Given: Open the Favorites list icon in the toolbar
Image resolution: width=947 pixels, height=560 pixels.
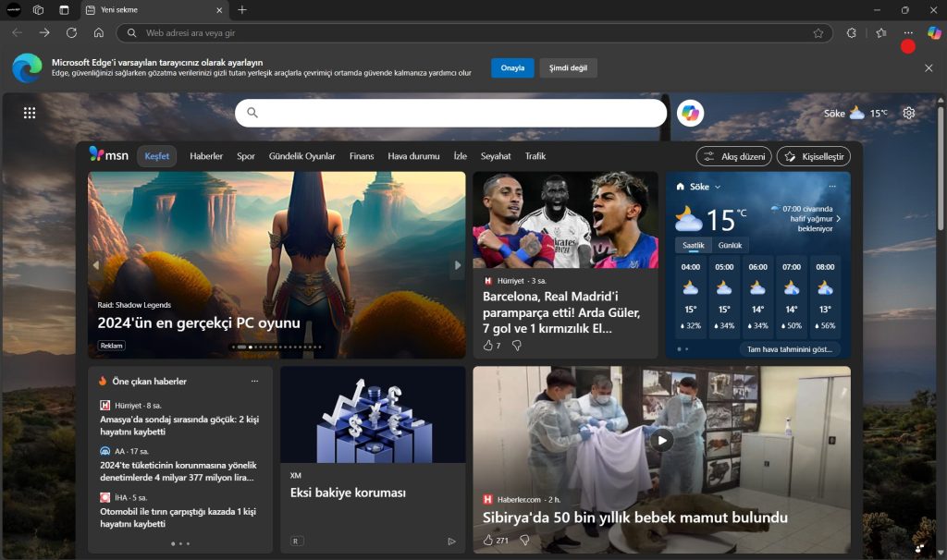Looking at the screenshot, I should [x=881, y=33].
